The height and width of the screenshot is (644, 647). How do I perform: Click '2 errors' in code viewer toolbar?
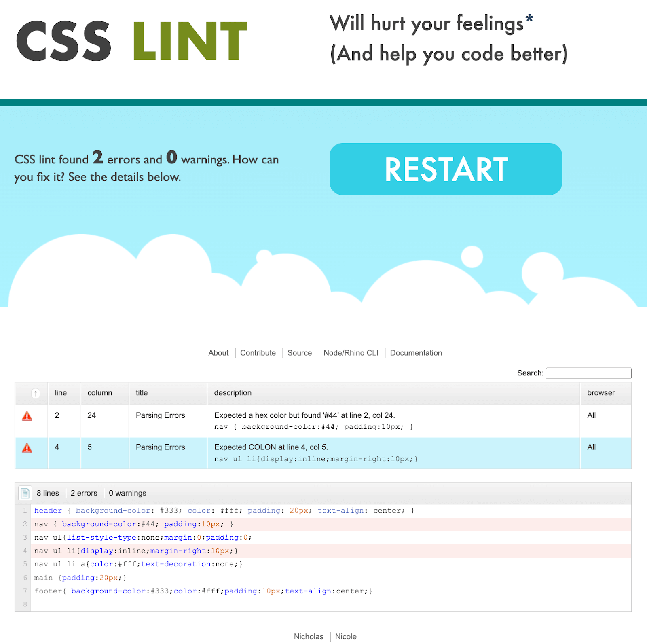coord(84,493)
